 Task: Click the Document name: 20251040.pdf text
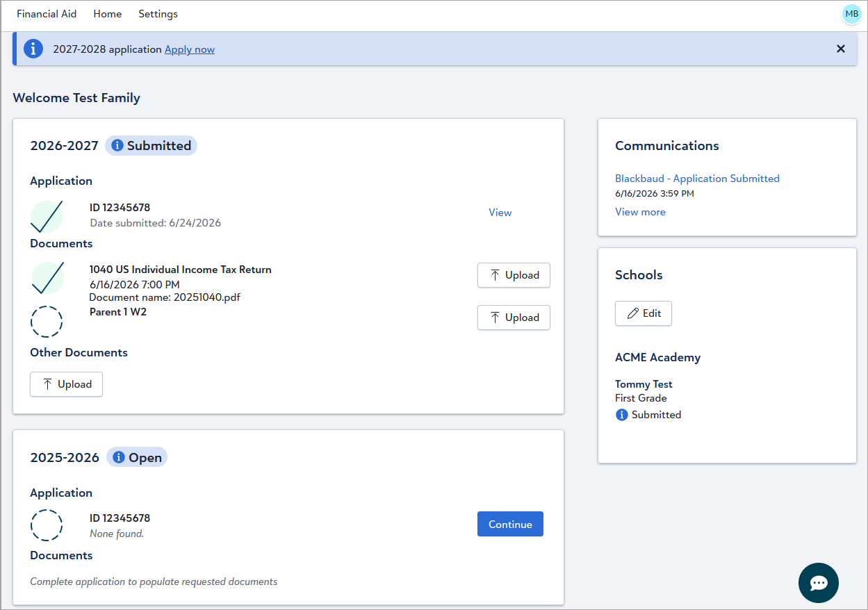(165, 297)
